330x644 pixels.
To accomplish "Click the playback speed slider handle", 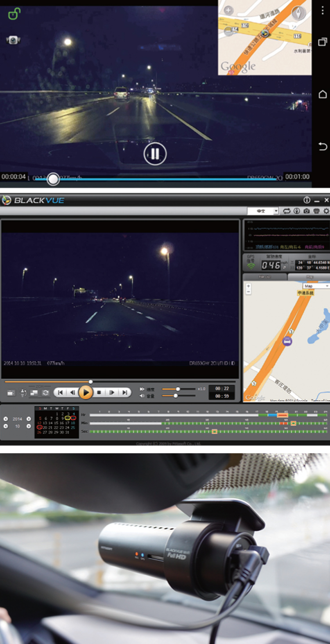I will pos(178,389).
